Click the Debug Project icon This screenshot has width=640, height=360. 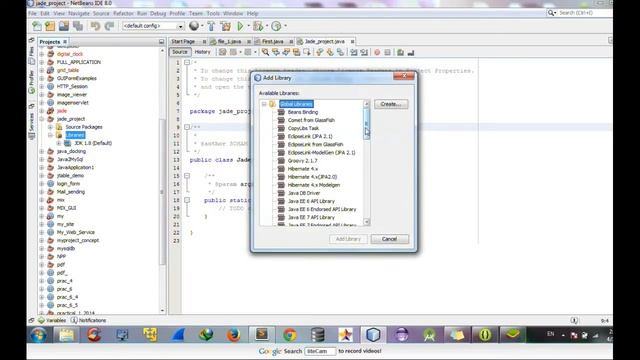[x=258, y=26]
